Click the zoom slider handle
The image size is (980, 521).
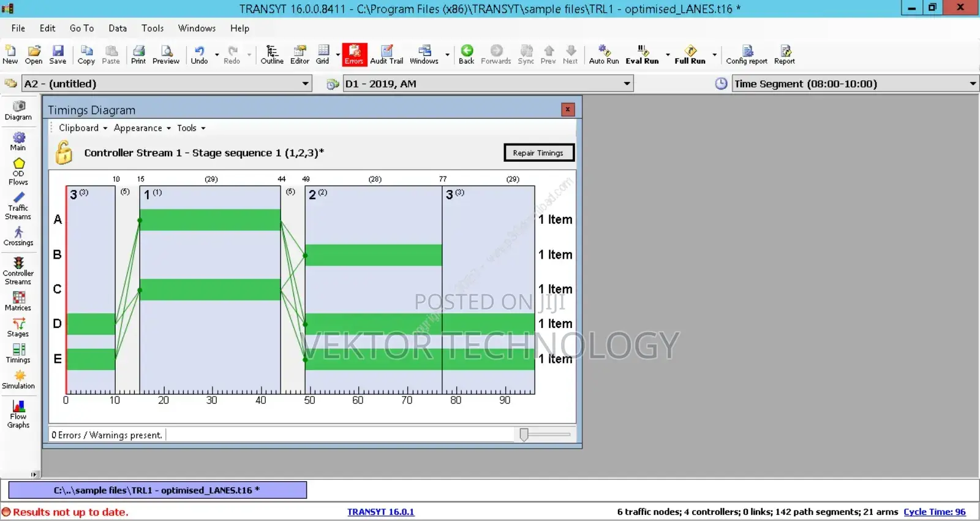[x=524, y=435]
